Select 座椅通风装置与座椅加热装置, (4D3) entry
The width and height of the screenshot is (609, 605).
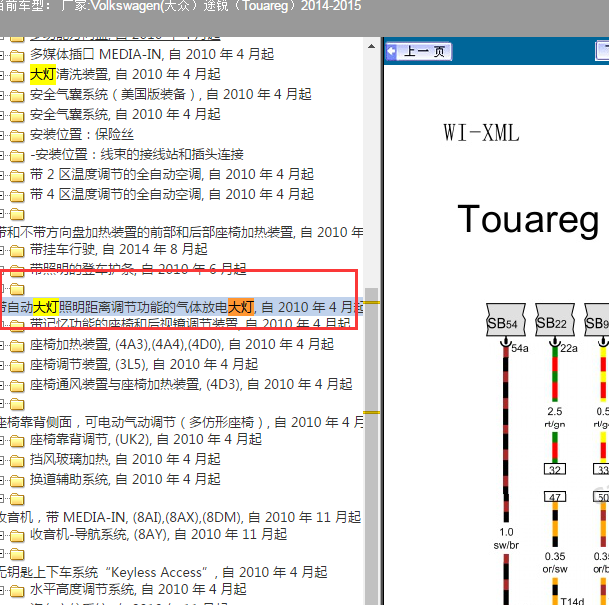[191, 384]
